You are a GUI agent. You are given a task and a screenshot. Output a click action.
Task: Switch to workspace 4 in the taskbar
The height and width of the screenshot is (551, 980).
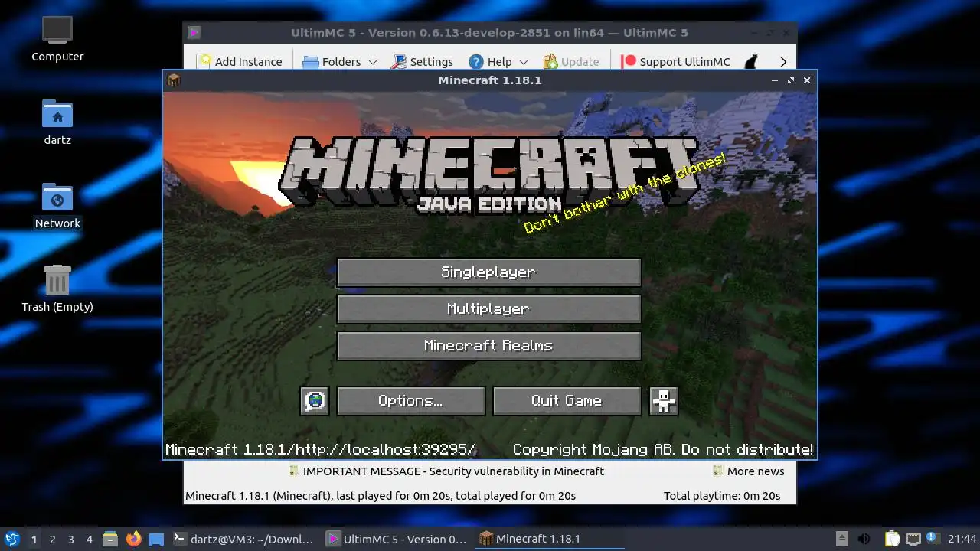(89, 540)
